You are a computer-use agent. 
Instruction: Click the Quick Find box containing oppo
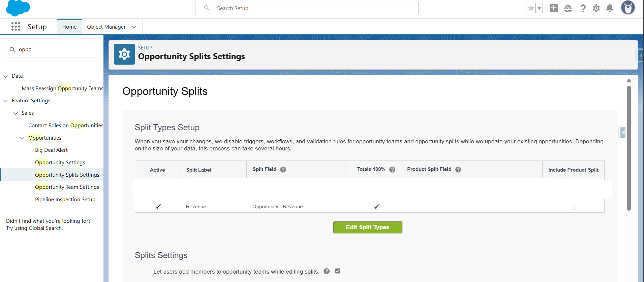[51, 49]
